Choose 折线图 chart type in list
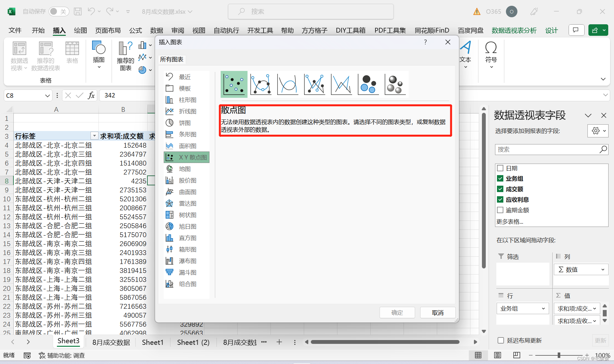Image resolution: width=614 pixels, height=364 pixels. pos(186,111)
